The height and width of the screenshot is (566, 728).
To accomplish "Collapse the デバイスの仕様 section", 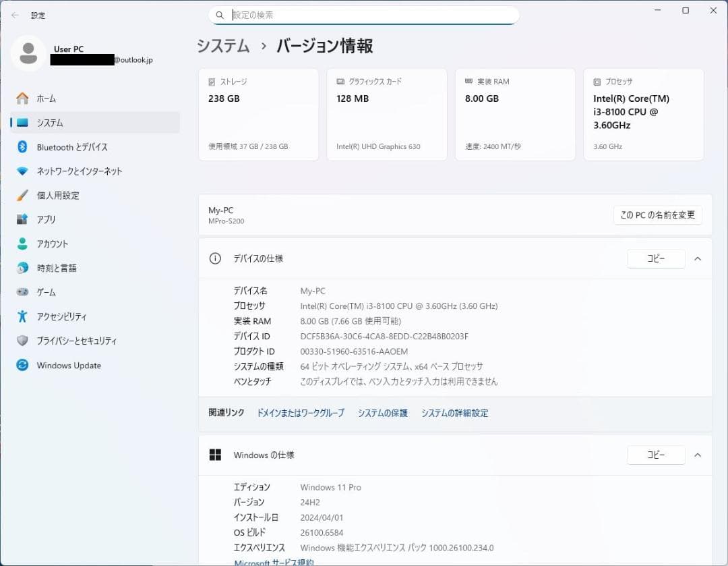I will [698, 258].
